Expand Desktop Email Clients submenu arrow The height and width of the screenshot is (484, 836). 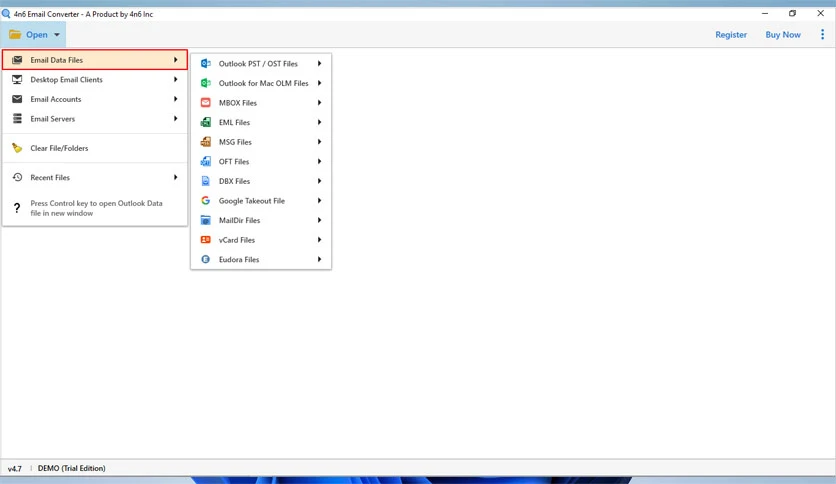click(x=175, y=79)
